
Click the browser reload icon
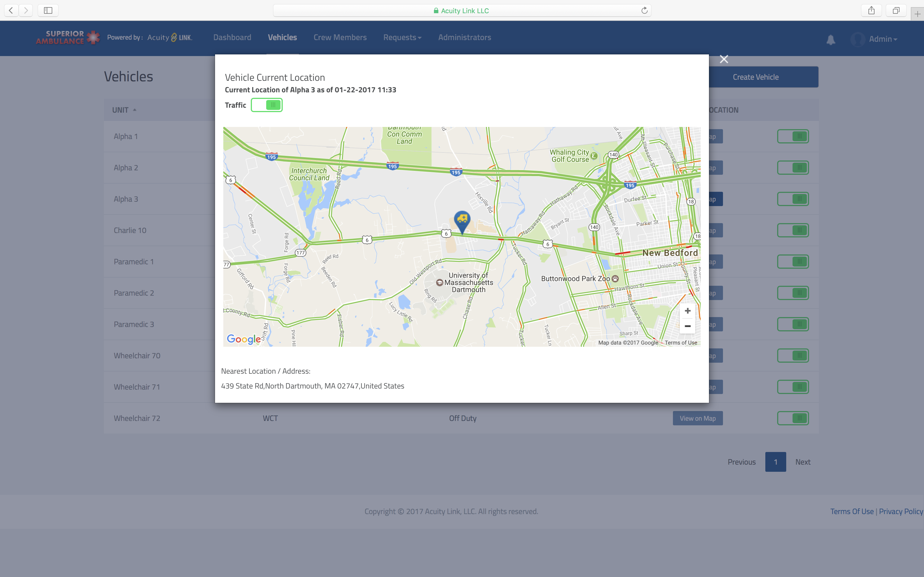pos(644,11)
